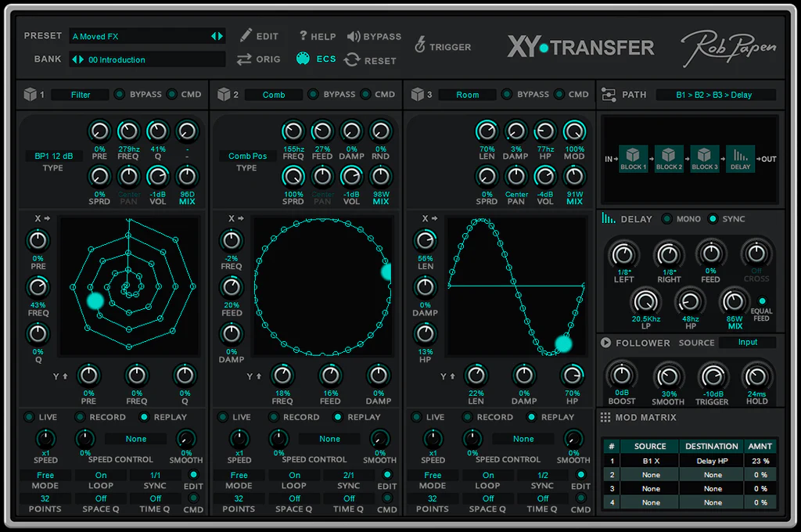This screenshot has width=801, height=532.
Task: Toggle EQUAL FEED LED
Action: pyautogui.click(x=762, y=301)
